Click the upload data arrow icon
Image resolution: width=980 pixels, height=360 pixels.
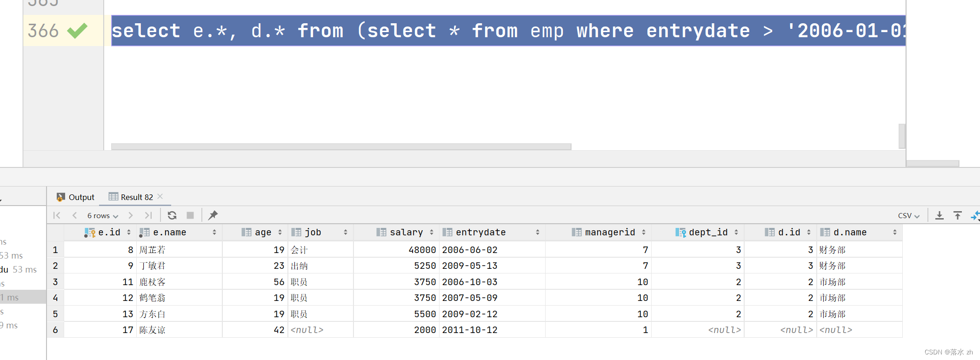[958, 215]
